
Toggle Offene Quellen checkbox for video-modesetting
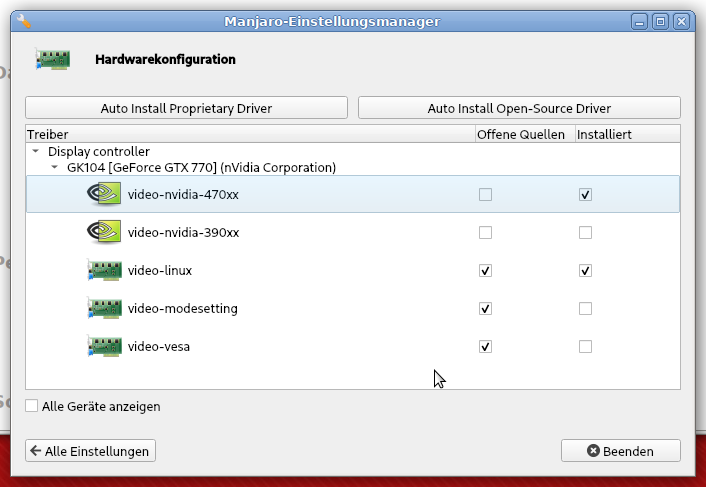pos(485,309)
